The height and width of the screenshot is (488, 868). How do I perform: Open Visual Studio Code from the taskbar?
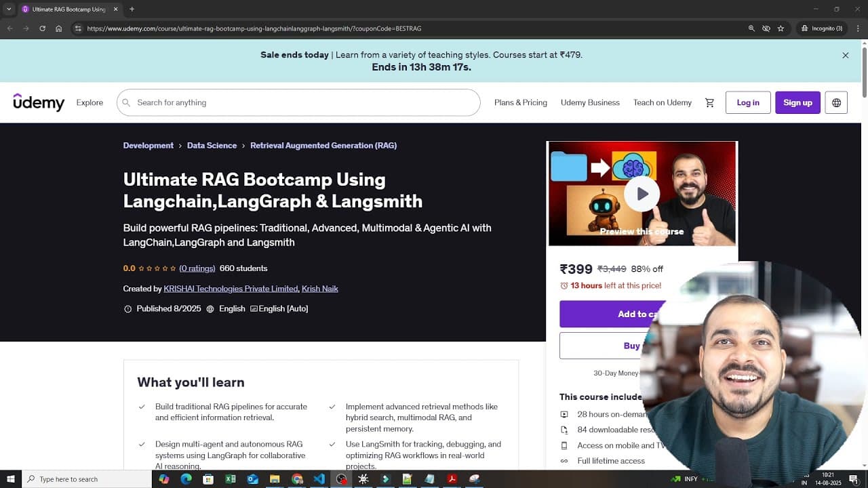[319, 479]
